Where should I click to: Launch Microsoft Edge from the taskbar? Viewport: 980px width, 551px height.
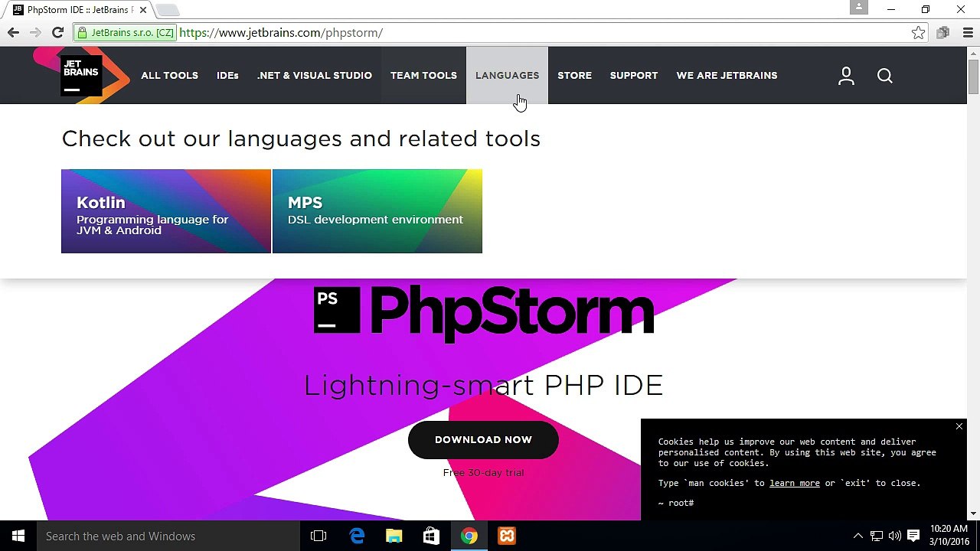click(357, 536)
